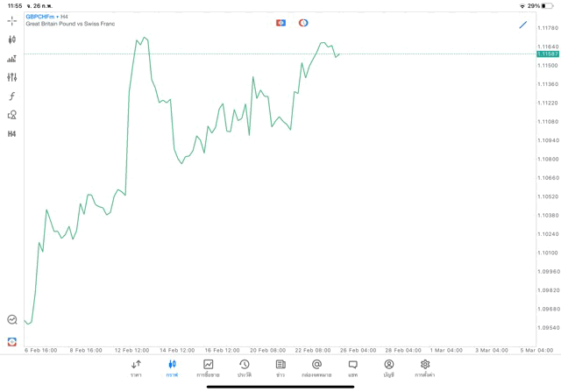Tap the chart search icon at bottom left
The width and height of the screenshot is (561, 392).
[12, 320]
